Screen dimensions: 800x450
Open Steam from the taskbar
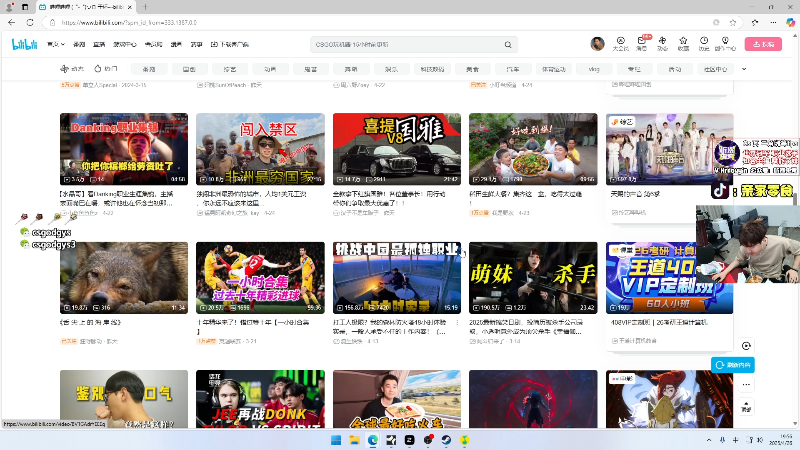point(446,440)
